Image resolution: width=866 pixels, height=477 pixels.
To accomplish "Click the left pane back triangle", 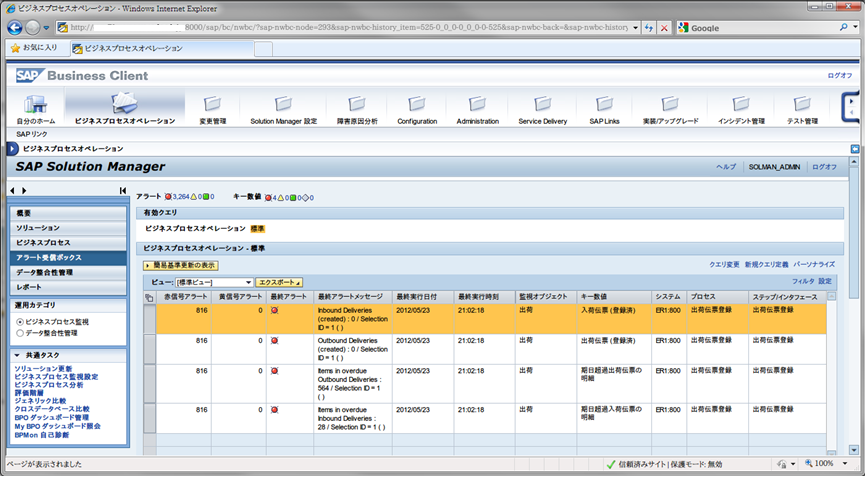I will pos(12,190).
